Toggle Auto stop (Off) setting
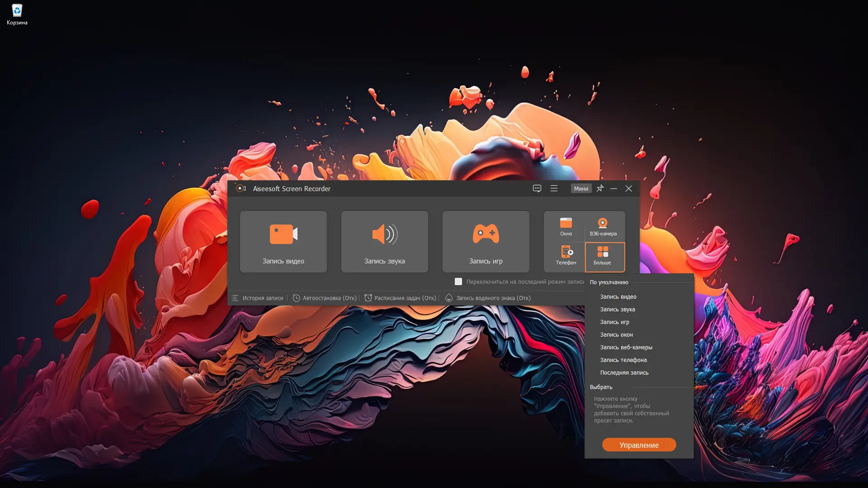This screenshot has width=868, height=488. tap(325, 298)
